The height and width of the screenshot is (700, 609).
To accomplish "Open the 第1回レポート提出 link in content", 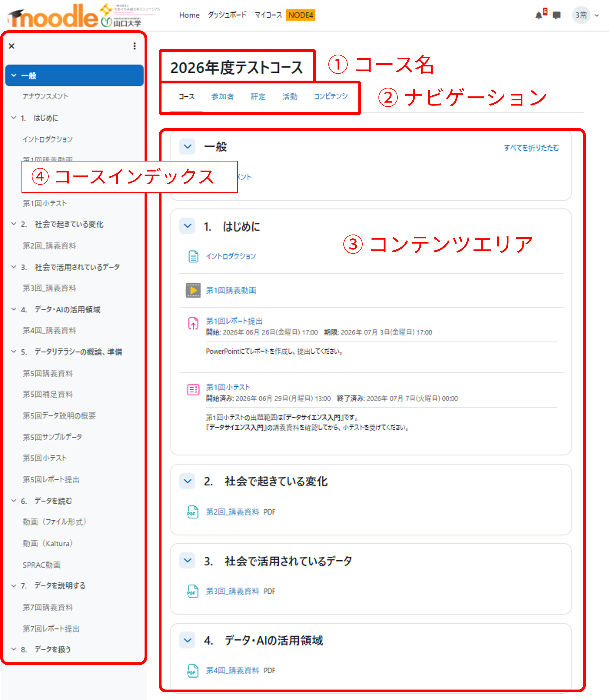I will [x=234, y=321].
